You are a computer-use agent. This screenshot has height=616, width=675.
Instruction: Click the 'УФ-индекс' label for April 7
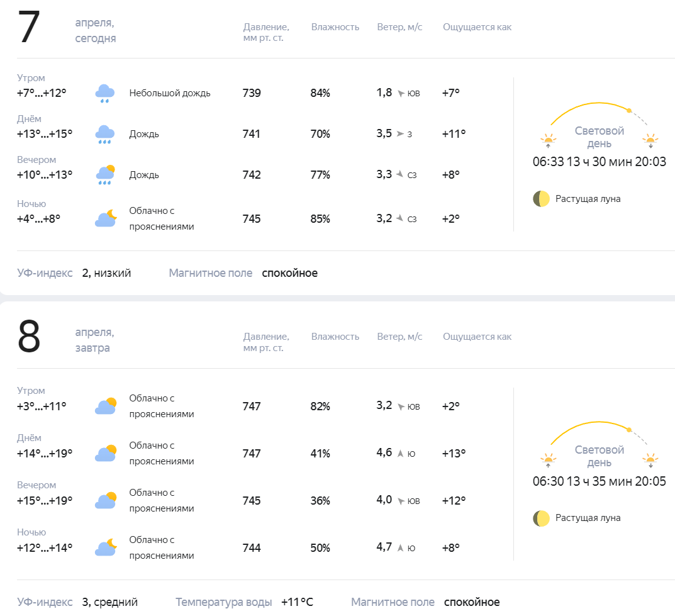point(45,273)
